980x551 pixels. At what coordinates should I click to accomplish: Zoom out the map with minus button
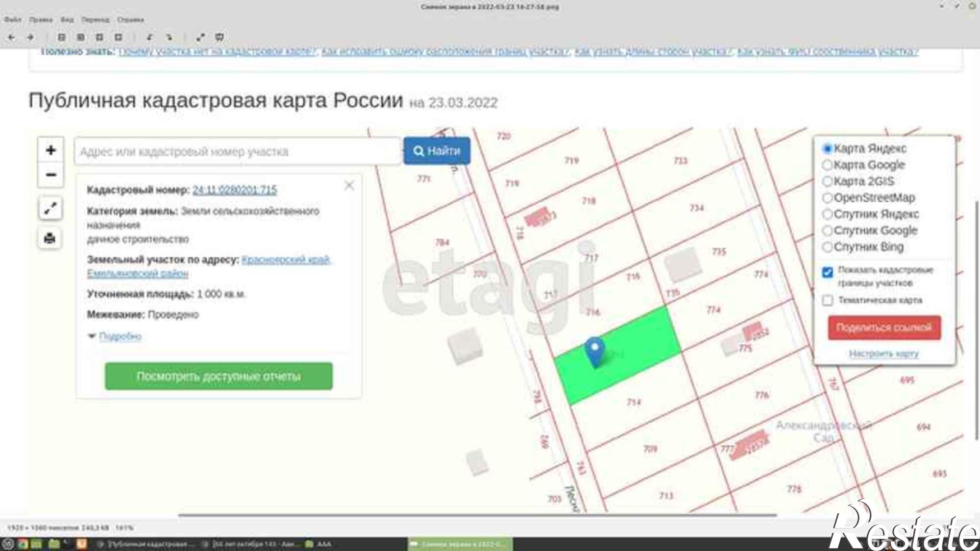pos(50,175)
